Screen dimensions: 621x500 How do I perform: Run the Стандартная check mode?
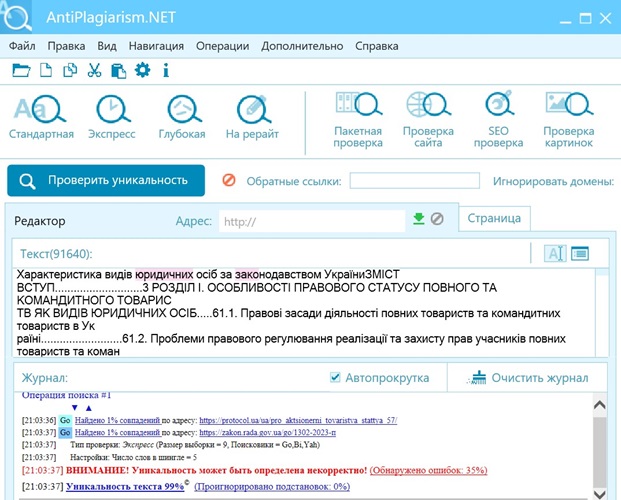[41, 117]
